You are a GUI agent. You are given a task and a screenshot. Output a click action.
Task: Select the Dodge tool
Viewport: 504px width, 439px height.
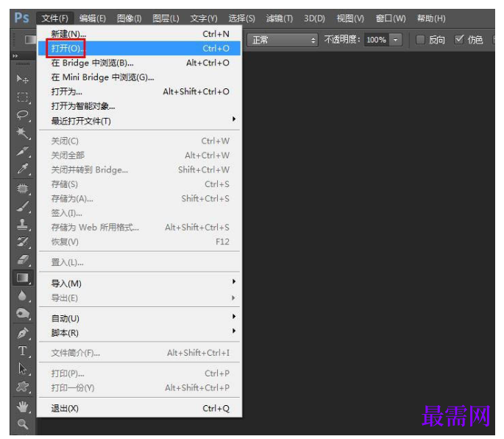23,314
